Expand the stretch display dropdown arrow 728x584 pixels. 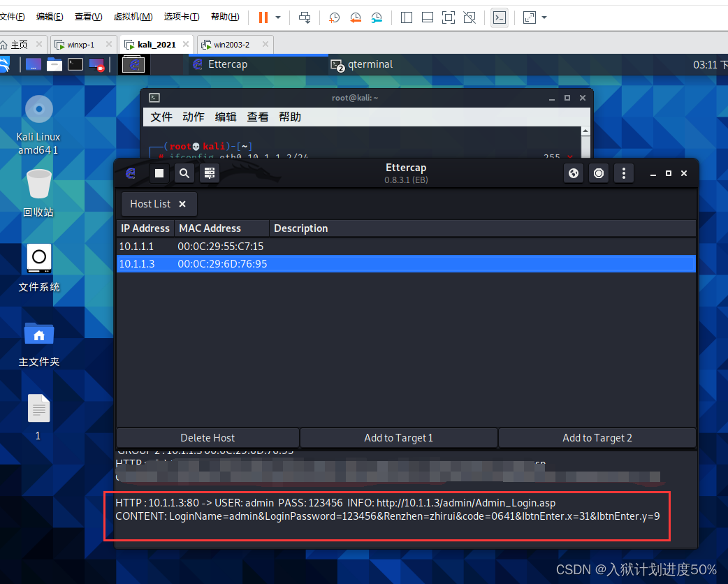point(544,17)
